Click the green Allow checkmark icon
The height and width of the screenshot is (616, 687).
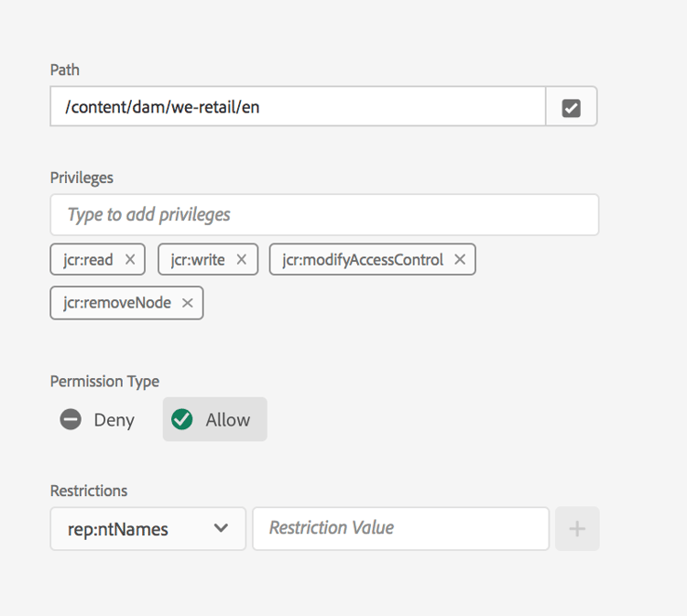coord(182,420)
